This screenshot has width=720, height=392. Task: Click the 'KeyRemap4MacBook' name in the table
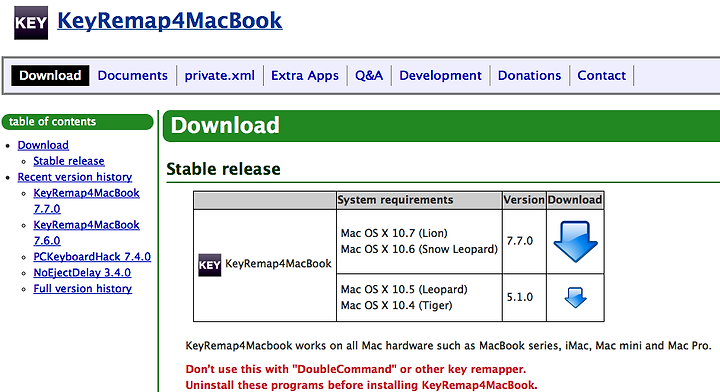278,263
